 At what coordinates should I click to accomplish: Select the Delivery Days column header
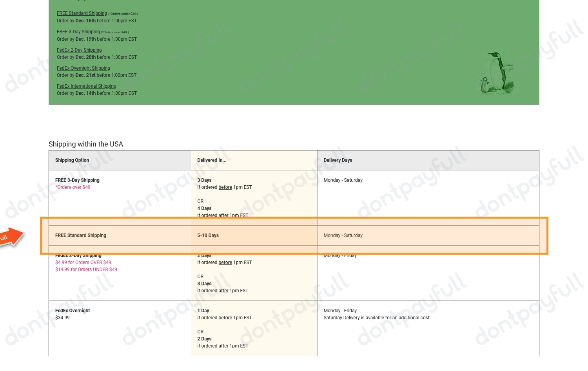(x=338, y=160)
